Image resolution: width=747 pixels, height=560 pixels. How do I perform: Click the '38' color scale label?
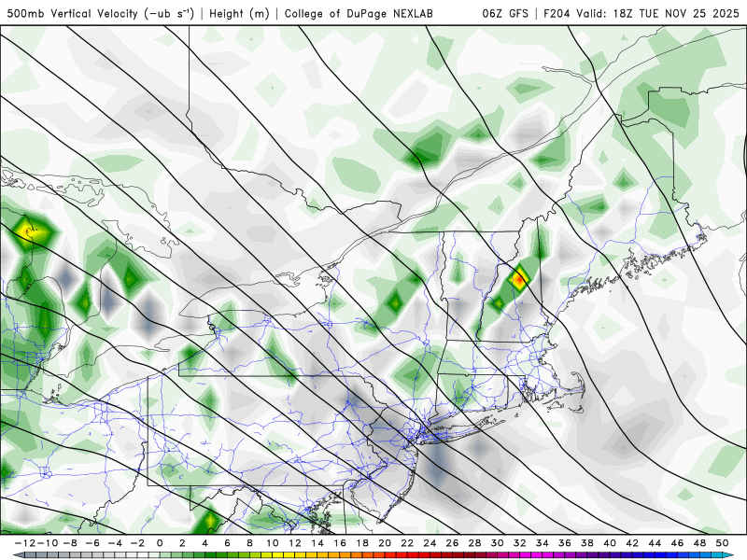(x=587, y=543)
